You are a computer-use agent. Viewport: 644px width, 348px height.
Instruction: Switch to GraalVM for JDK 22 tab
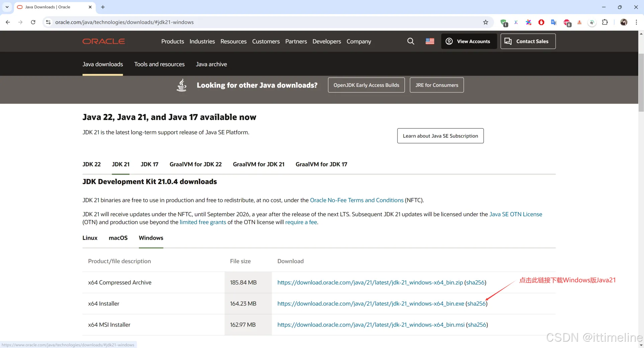click(x=195, y=164)
